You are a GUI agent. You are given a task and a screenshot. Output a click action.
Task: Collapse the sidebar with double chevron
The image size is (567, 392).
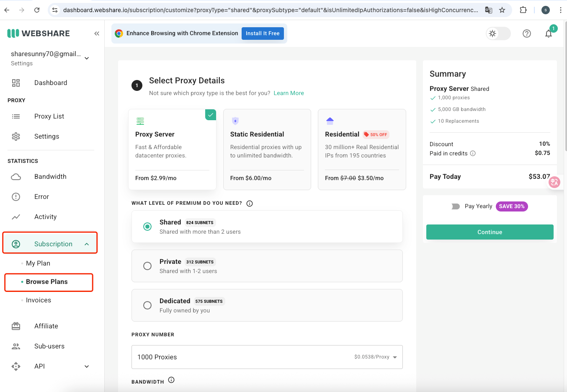(97, 34)
